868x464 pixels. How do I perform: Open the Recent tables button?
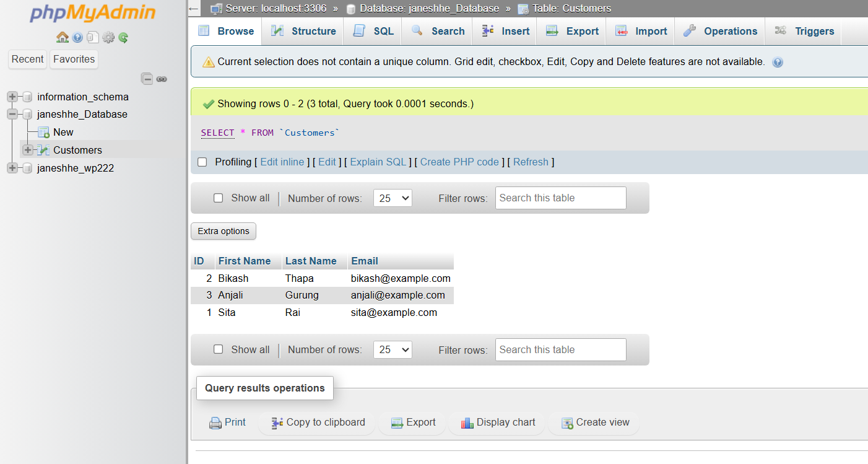(x=28, y=59)
